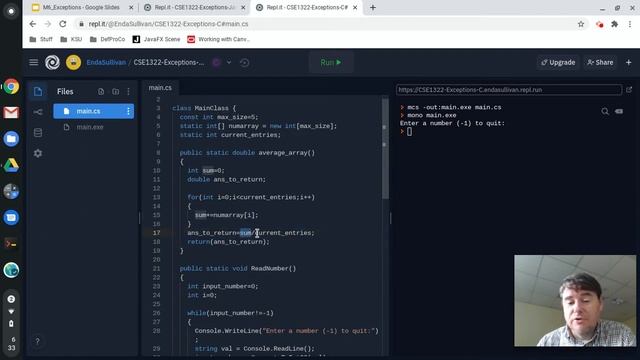The width and height of the screenshot is (640, 360).
Task: Open the Stuff bookmarks folder
Action: (x=41, y=39)
